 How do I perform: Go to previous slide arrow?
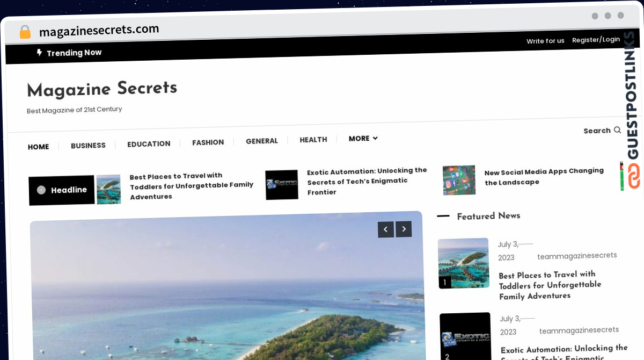click(x=385, y=229)
